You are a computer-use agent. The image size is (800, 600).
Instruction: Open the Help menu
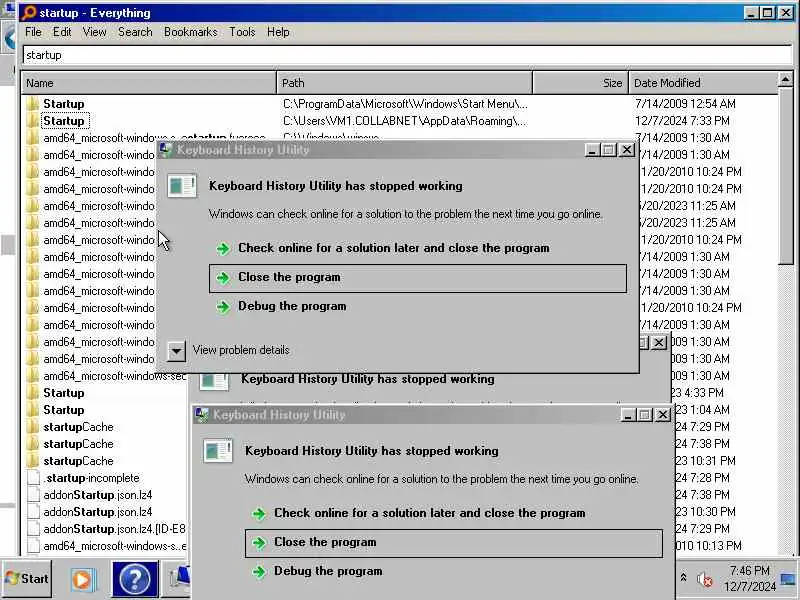(278, 32)
